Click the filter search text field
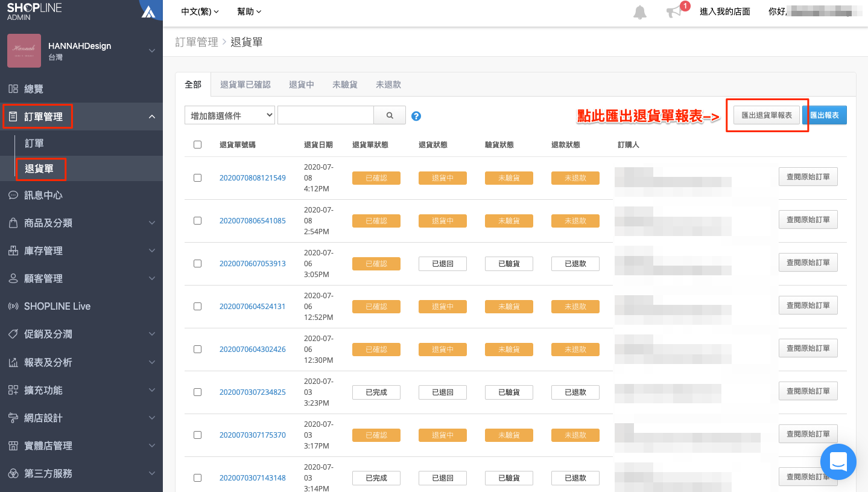The width and height of the screenshot is (868, 492). pyautogui.click(x=326, y=115)
